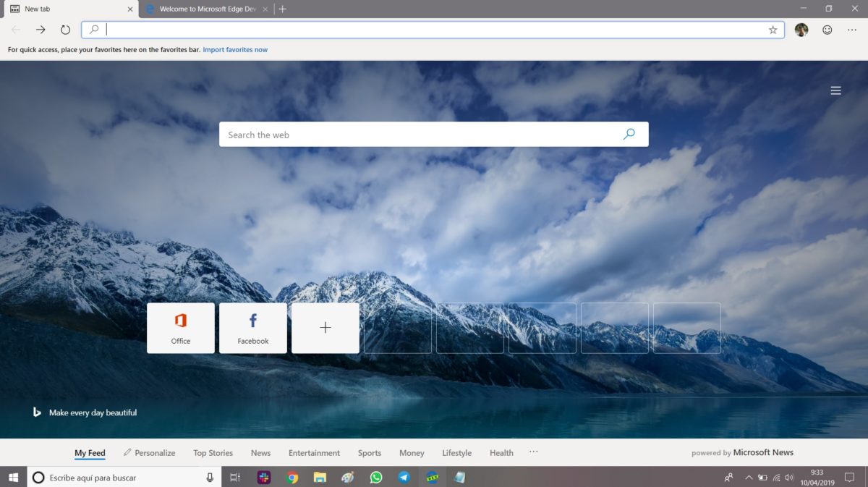868x487 pixels.
Task: Open a new tab with plus button
Action: (283, 9)
